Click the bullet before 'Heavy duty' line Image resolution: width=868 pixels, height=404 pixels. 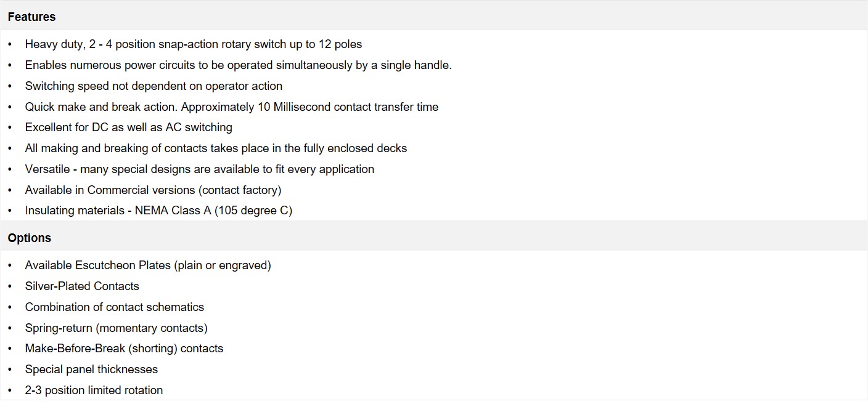tap(10, 44)
